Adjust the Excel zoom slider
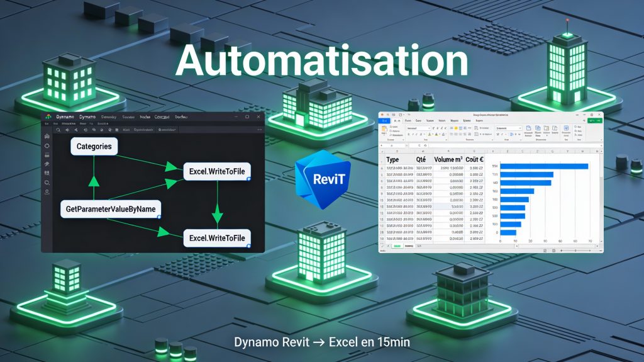 (x=575, y=251)
